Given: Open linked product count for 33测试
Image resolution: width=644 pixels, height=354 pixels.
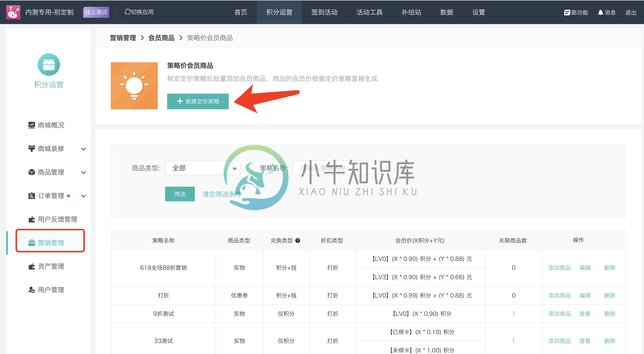Looking at the screenshot, I should click(x=513, y=341).
